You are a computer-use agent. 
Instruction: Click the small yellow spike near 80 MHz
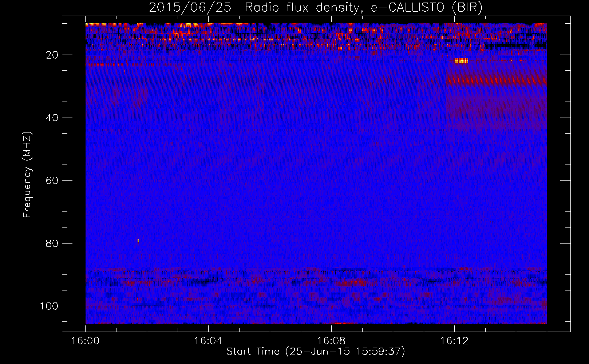click(x=138, y=241)
